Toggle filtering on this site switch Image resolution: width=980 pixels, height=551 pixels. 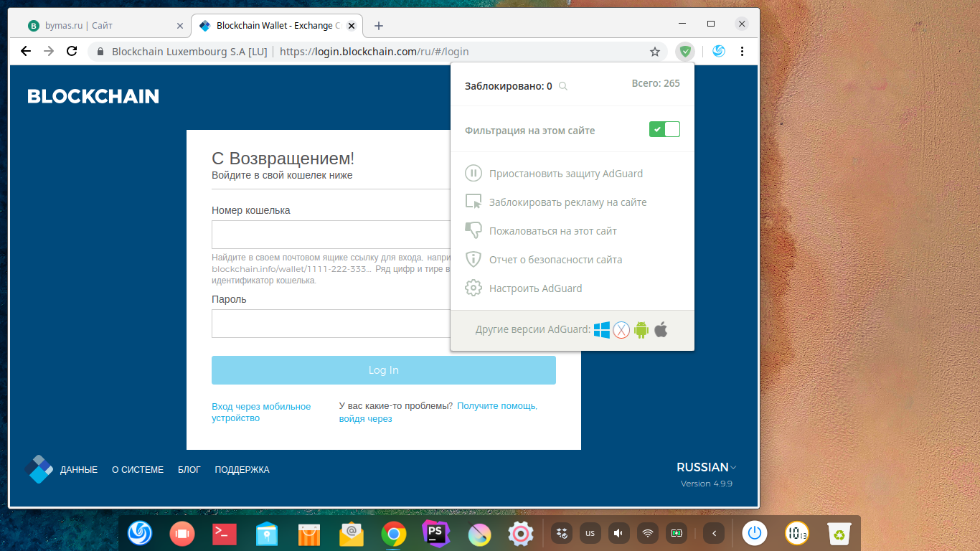664,129
